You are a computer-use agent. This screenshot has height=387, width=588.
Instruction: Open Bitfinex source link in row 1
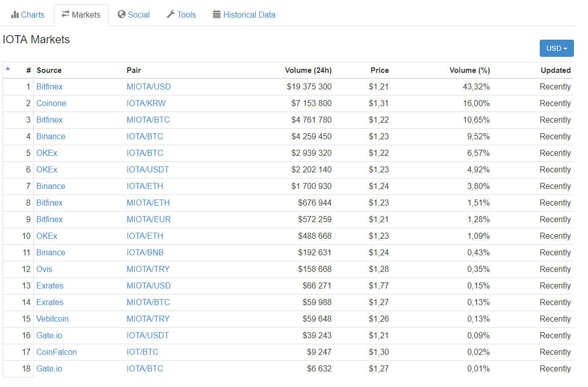tap(49, 86)
